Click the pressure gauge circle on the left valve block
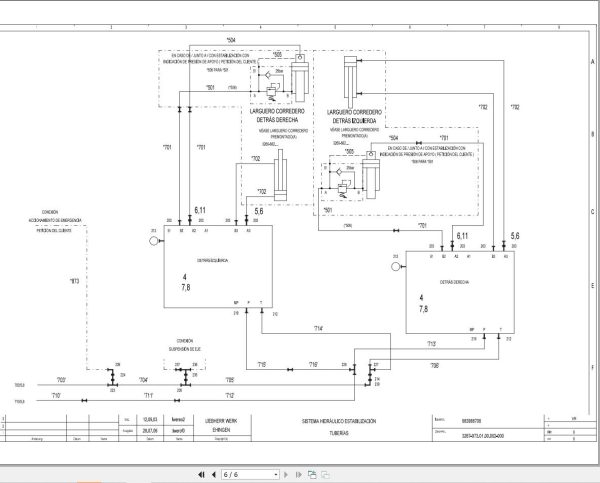Viewport: 600px width, 483px height. click(154, 241)
